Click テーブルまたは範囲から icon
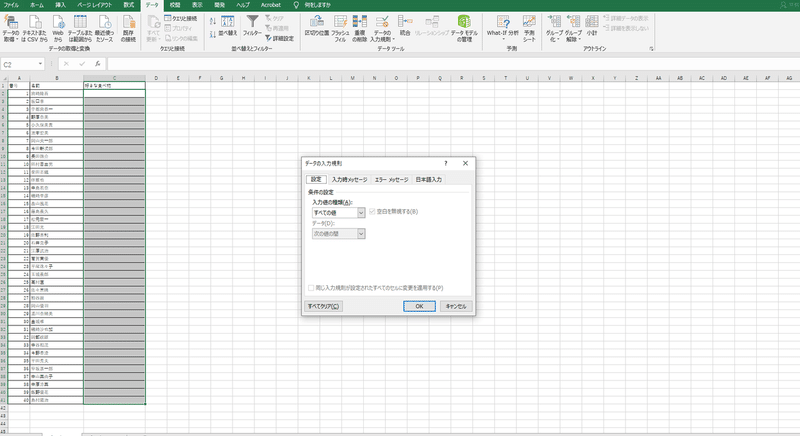The height and width of the screenshot is (436, 800). [80, 29]
